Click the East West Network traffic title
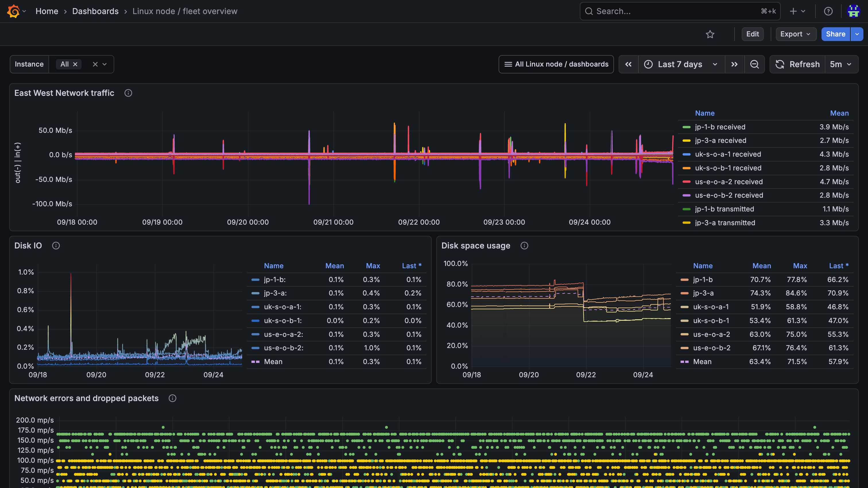The height and width of the screenshot is (488, 868). point(64,93)
